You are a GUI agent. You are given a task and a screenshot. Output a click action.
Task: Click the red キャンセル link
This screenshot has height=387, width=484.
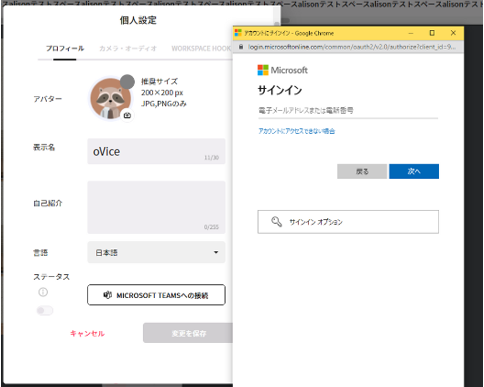point(87,333)
